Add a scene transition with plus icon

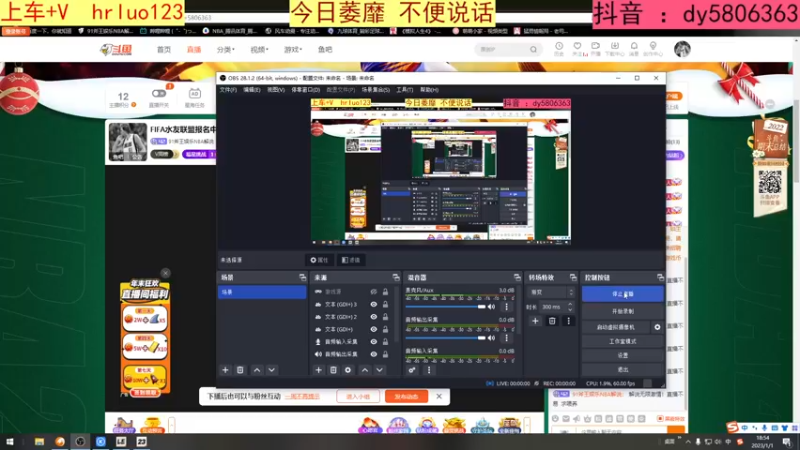pyautogui.click(x=535, y=321)
